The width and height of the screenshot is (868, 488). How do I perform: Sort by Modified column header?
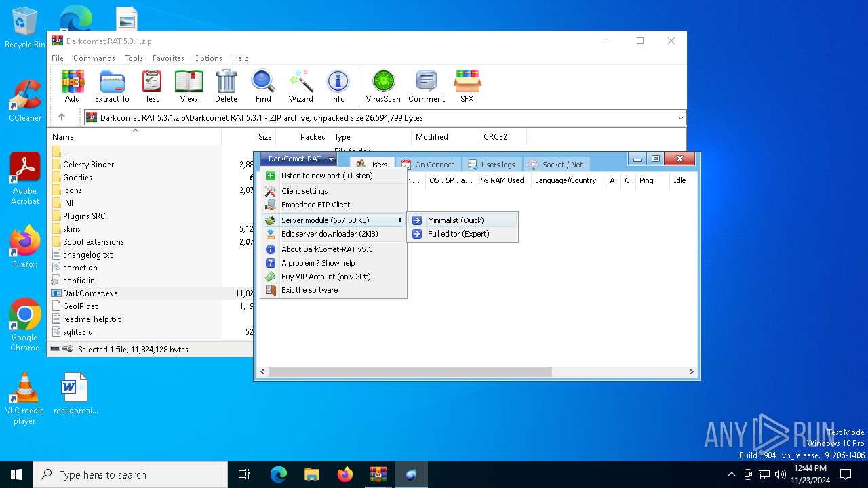click(x=445, y=137)
